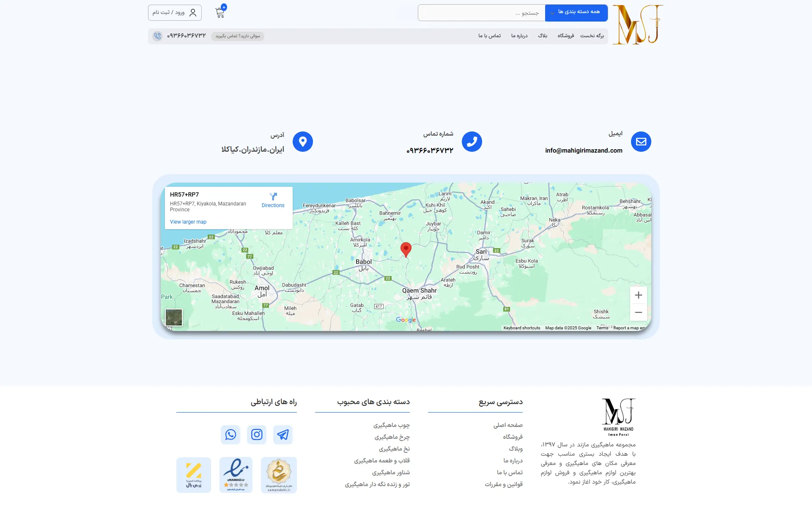The width and height of the screenshot is (812, 506).
Task: Open footer link قوانین و مقررات
Action: click(x=504, y=484)
